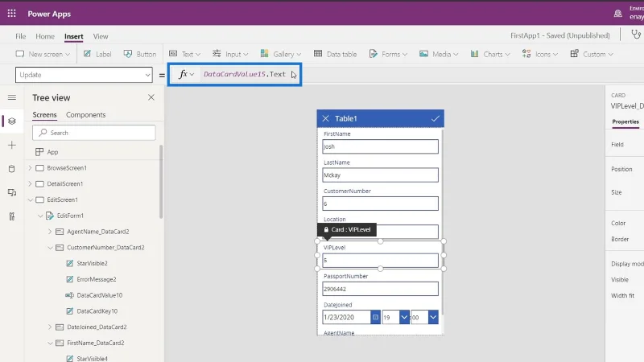Select StarVisible4 in the tree

coord(92,358)
